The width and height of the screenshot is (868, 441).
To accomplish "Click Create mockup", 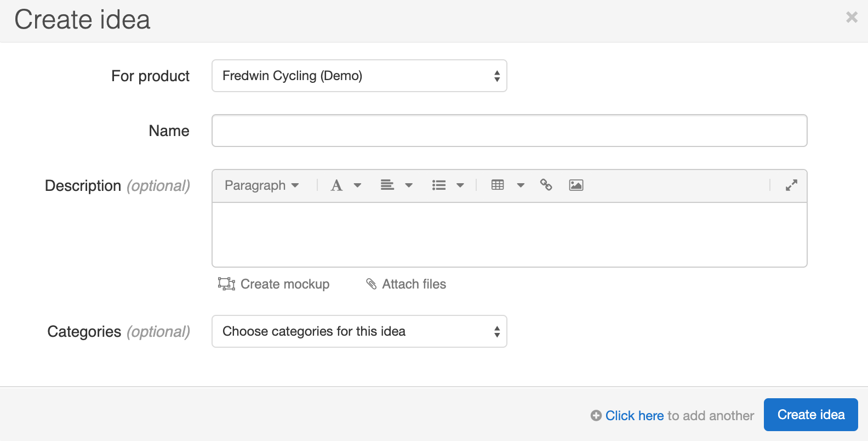I will click(x=273, y=284).
